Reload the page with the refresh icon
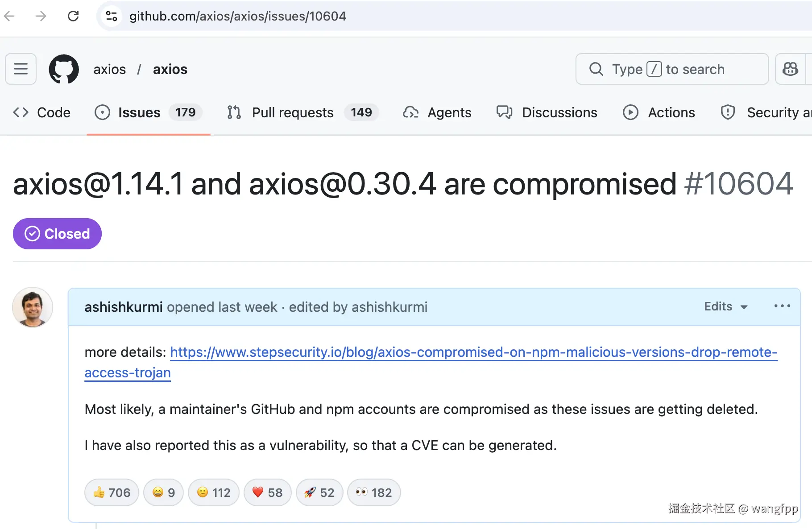The height and width of the screenshot is (529, 812). (x=73, y=17)
